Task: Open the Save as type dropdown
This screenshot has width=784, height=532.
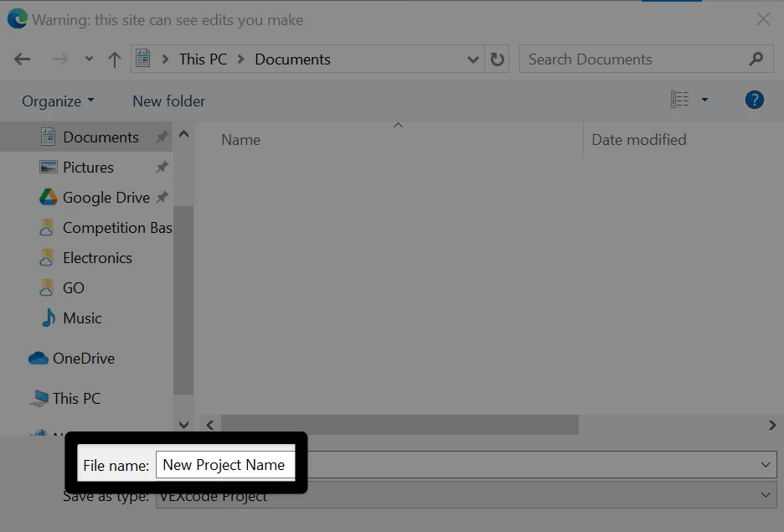Action: tap(766, 495)
